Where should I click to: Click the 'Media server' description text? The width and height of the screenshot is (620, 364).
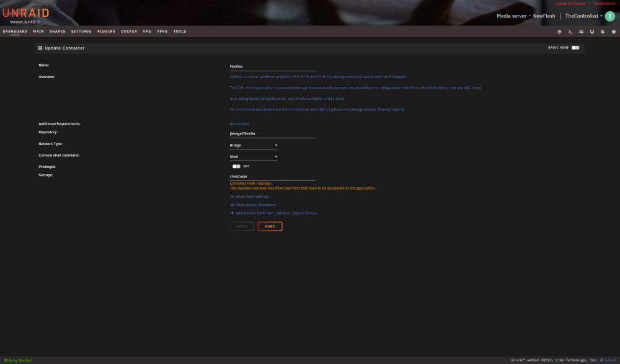(511, 16)
